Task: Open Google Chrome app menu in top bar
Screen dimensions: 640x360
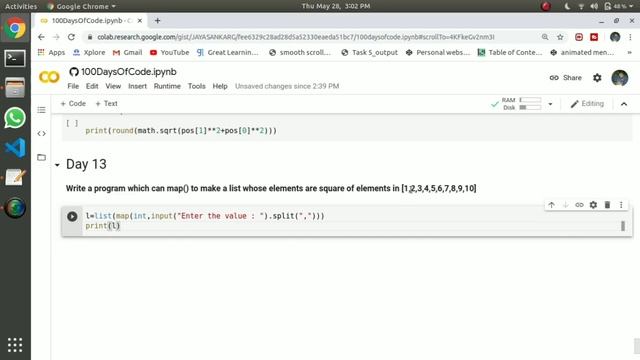Action: coord(81,6)
